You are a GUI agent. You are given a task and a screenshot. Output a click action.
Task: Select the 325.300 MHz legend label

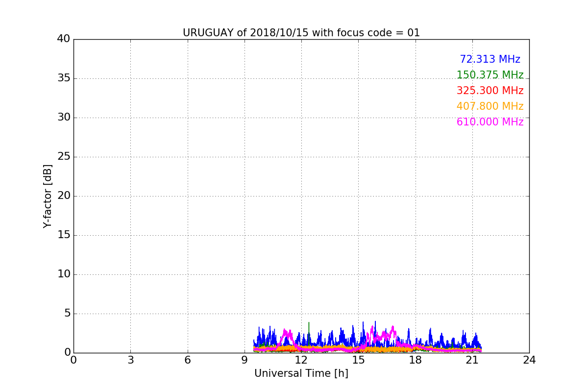[490, 91]
